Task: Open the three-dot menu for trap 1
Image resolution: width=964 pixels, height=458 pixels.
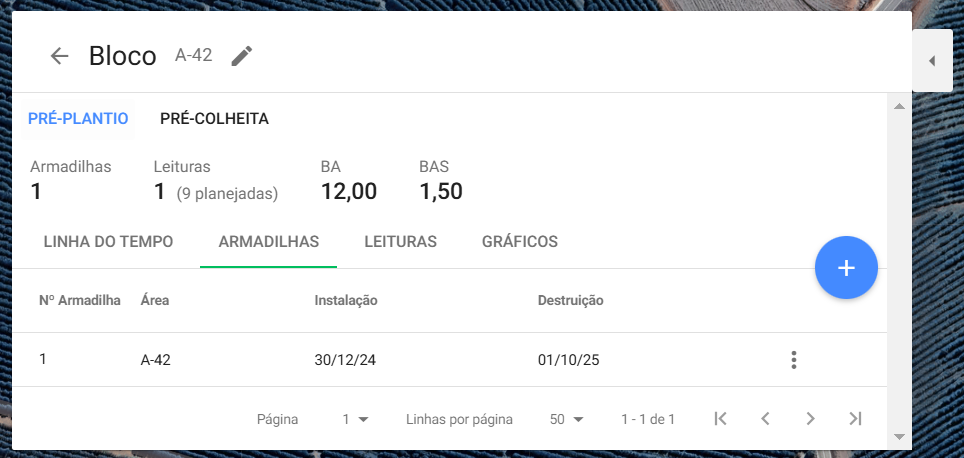Action: (x=793, y=360)
